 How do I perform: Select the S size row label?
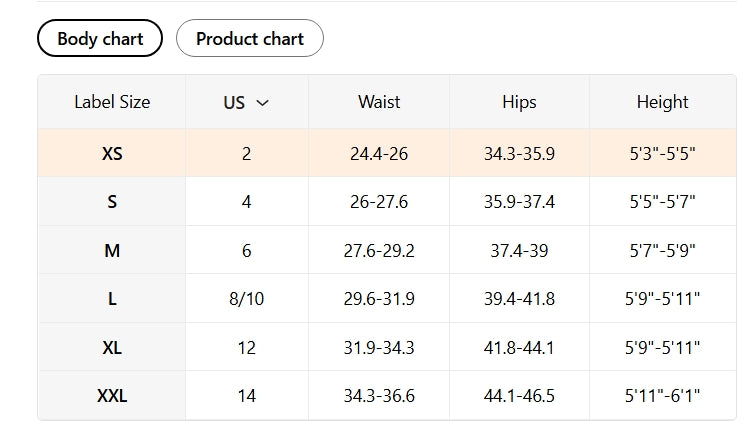(x=112, y=202)
